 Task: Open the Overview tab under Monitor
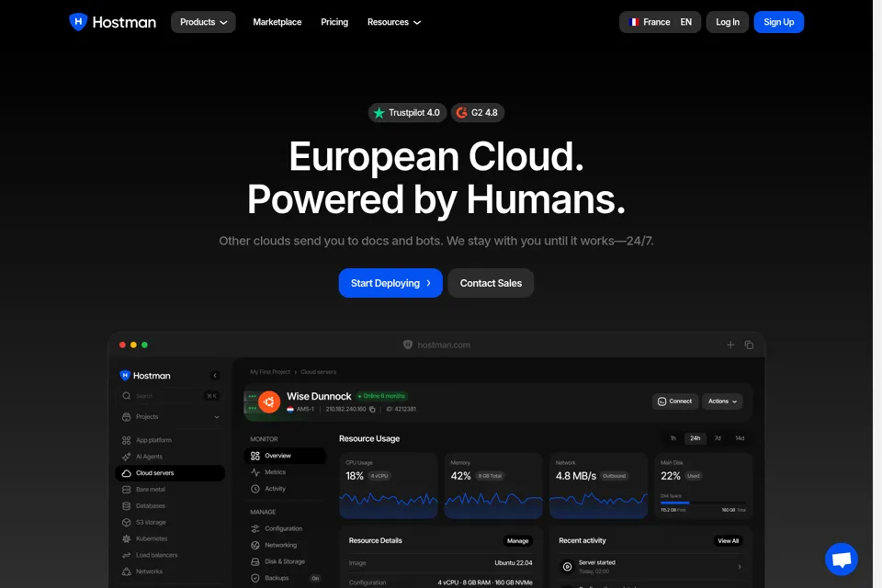(x=285, y=456)
